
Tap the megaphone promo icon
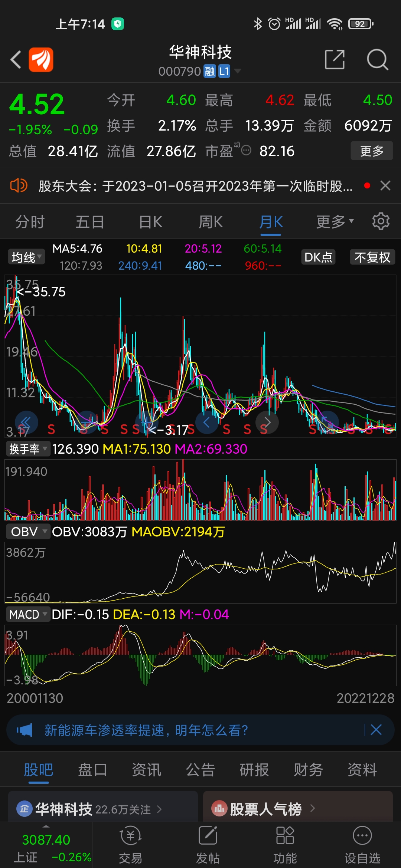(x=25, y=730)
